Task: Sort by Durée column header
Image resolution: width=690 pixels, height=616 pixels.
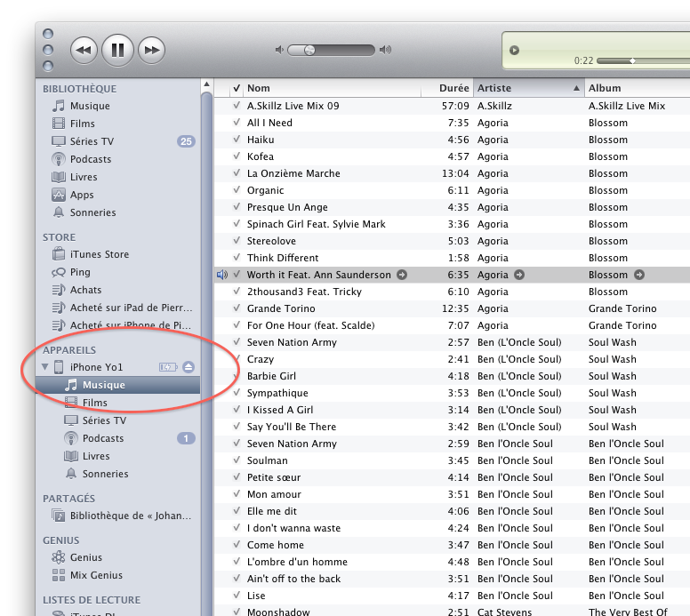Action: point(447,88)
